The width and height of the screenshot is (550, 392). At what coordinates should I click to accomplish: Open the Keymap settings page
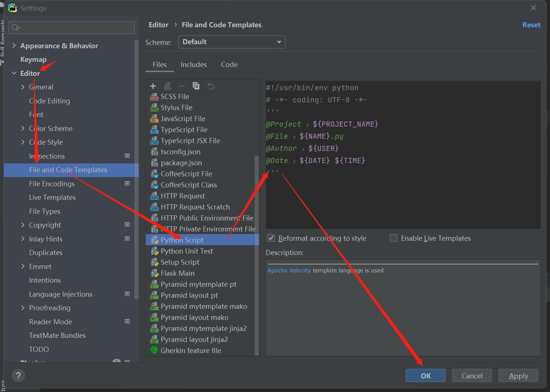(x=33, y=59)
